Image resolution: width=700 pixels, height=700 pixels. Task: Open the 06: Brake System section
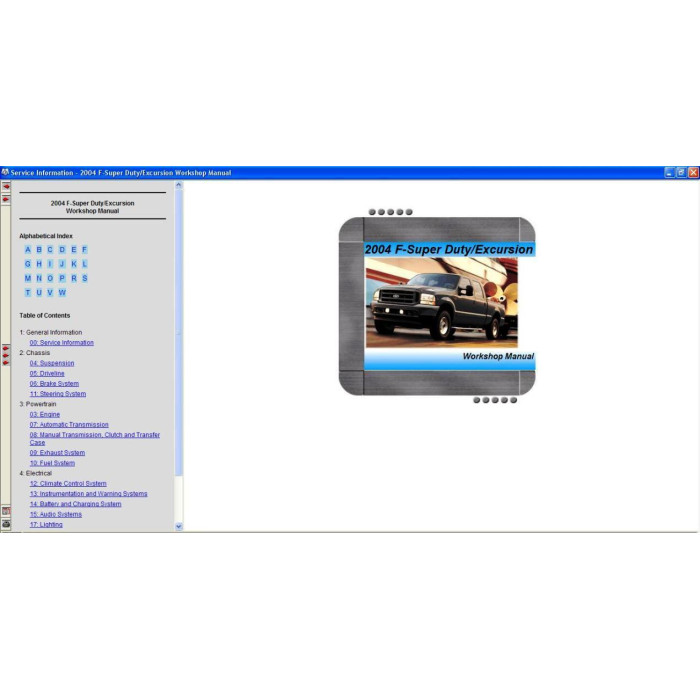(x=54, y=383)
